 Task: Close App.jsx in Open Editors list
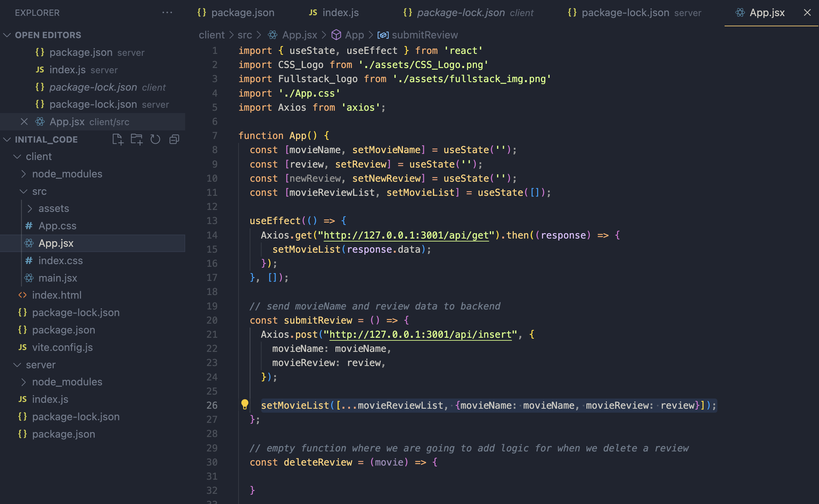tap(24, 122)
